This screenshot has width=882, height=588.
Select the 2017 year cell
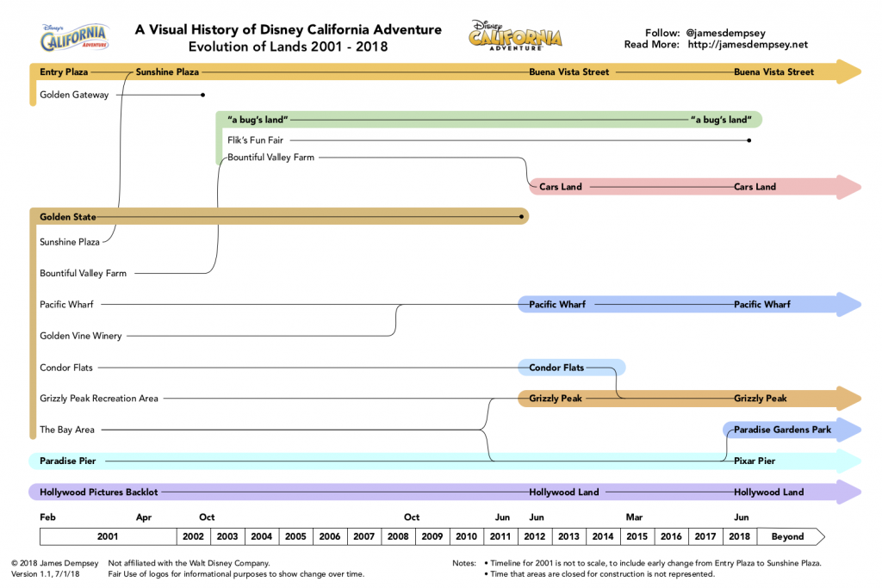(x=705, y=536)
